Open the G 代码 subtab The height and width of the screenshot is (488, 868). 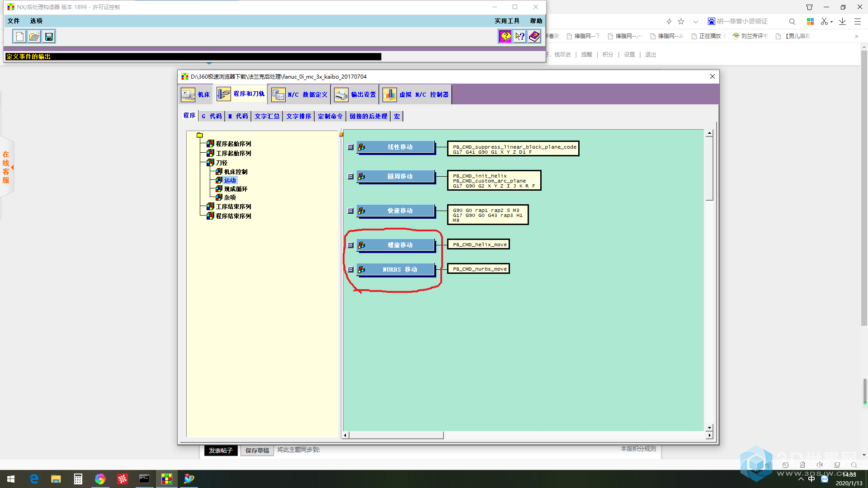coord(212,116)
